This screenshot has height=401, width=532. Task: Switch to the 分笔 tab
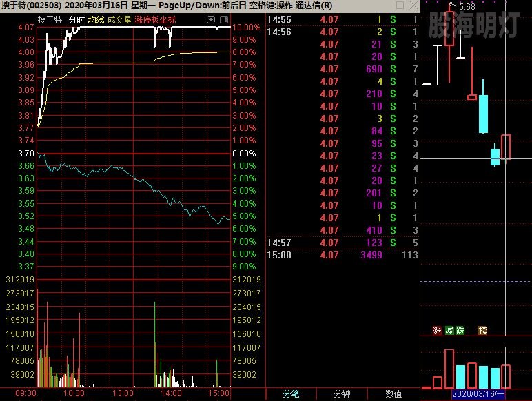pos(291,394)
